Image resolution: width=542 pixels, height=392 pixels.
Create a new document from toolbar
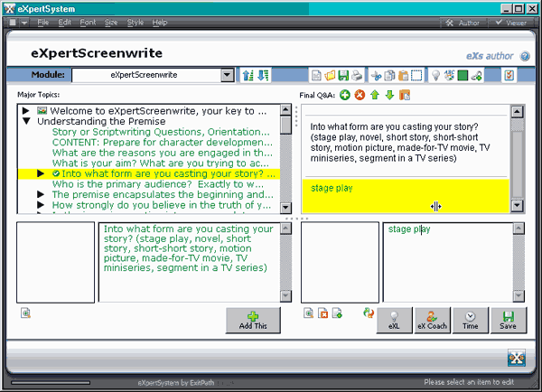[x=316, y=75]
